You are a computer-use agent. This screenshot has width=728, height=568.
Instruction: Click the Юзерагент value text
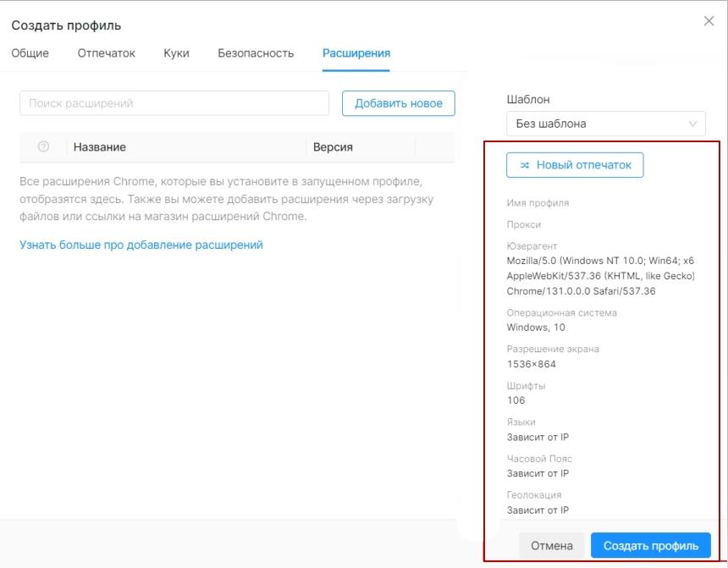601,276
